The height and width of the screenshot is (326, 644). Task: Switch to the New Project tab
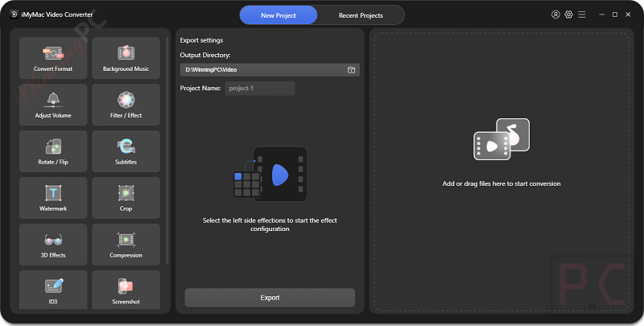[x=279, y=15]
